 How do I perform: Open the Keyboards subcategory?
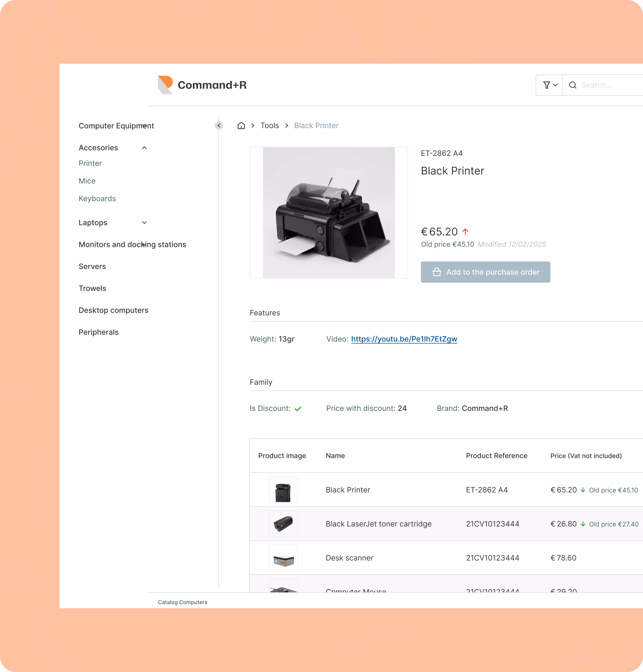(x=97, y=198)
